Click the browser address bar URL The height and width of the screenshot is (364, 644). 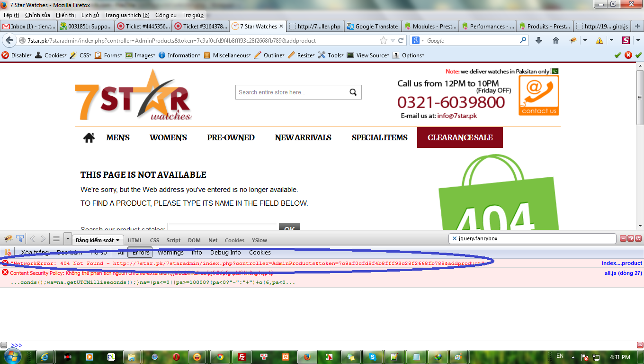pos(199,41)
